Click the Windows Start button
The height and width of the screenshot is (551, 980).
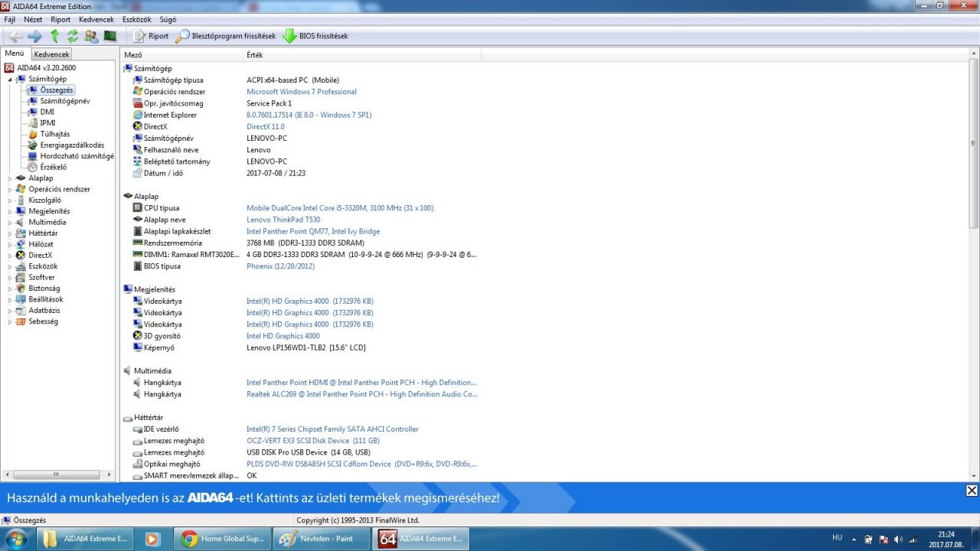pyautogui.click(x=15, y=538)
